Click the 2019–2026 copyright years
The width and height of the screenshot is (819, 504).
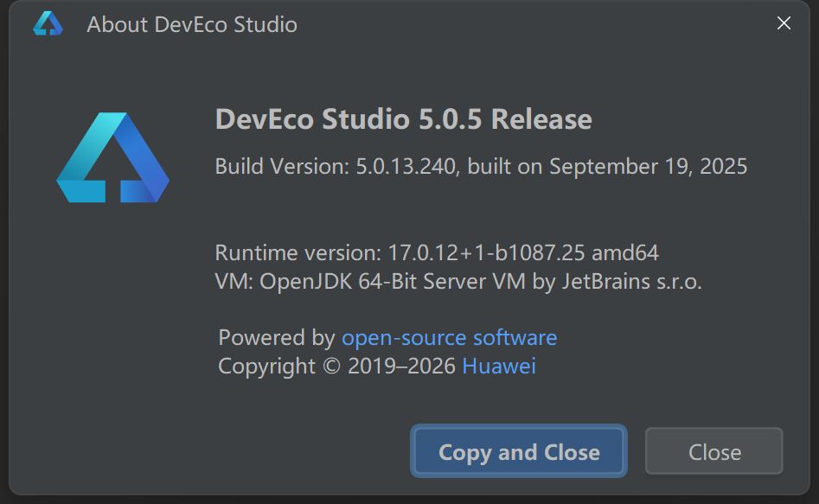(x=401, y=366)
